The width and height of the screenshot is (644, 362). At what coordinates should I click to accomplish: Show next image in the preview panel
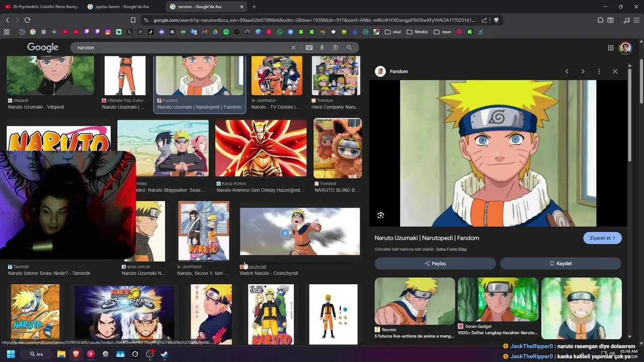click(x=583, y=71)
